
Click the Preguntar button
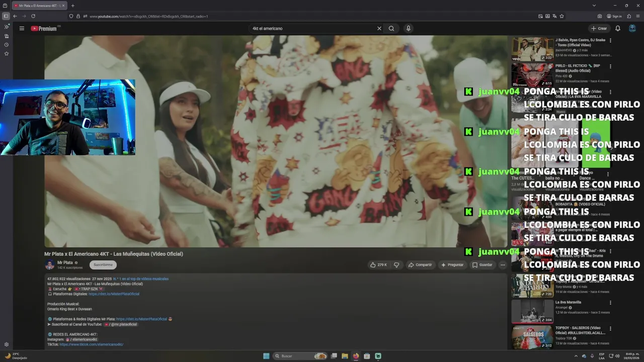(452, 264)
